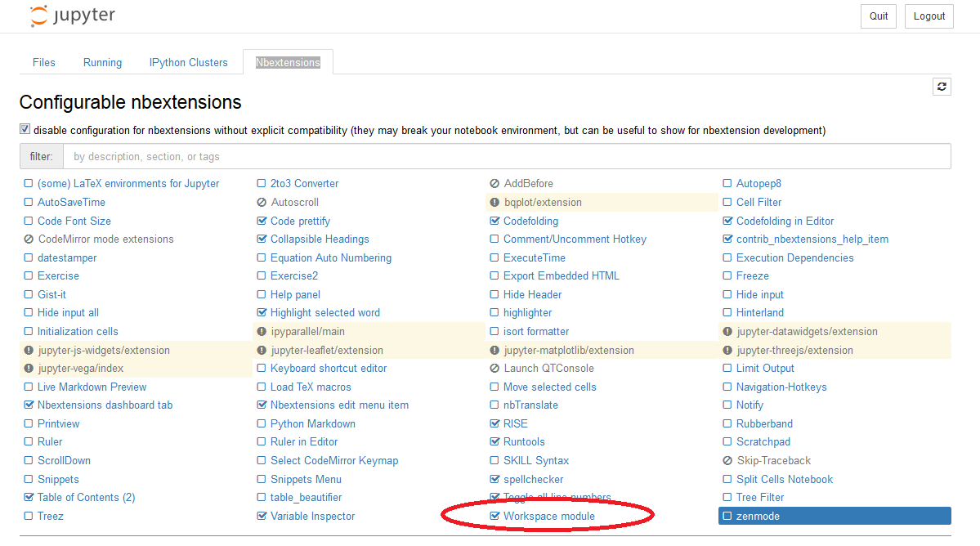Viewport: 980px width, 546px height.
Task: Open the table_beautifier extension link
Action: pos(307,498)
